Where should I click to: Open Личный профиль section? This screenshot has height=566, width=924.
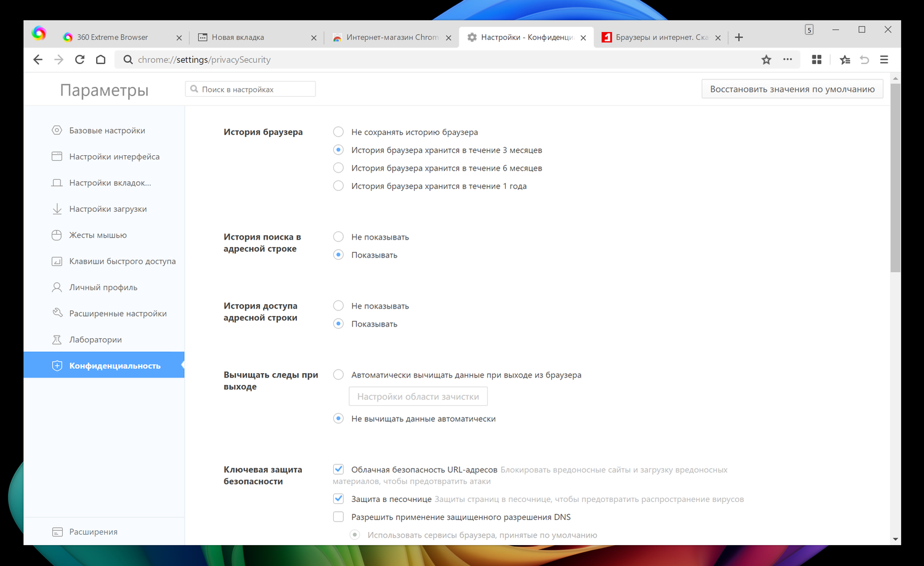(x=104, y=288)
